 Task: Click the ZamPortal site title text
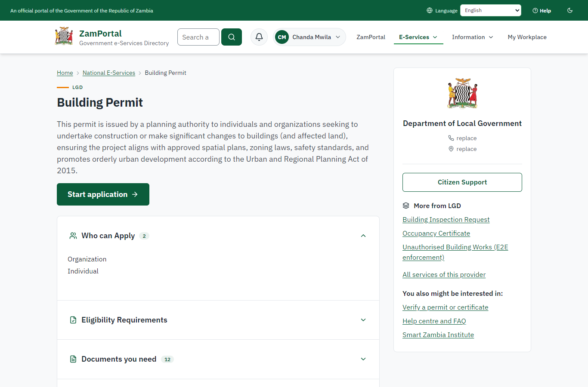[100, 33]
